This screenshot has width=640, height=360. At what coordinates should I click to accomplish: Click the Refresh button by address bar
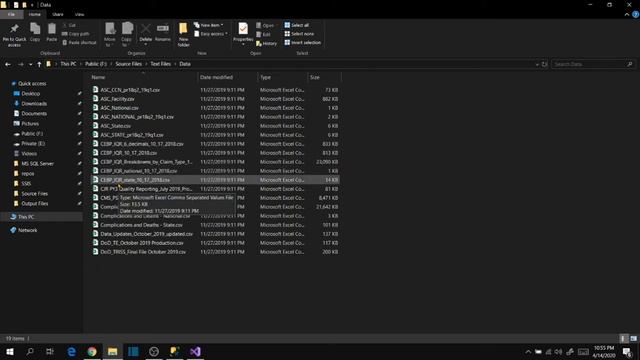544,64
